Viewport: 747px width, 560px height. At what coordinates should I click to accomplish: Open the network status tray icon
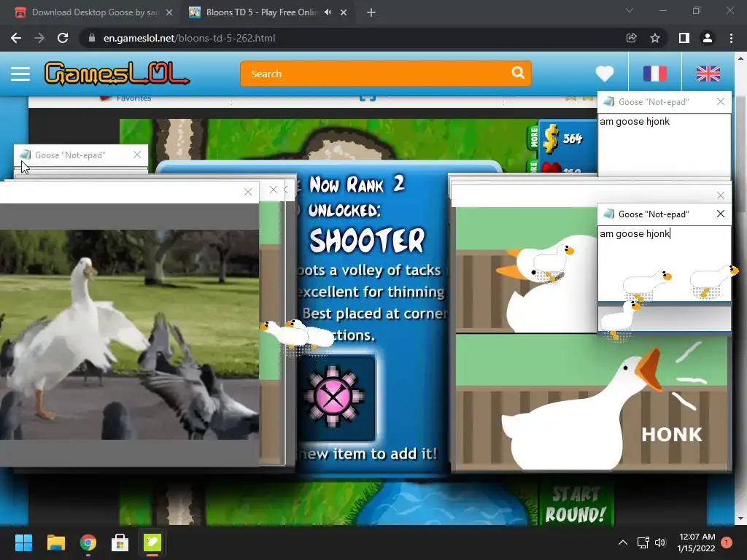tap(643, 542)
